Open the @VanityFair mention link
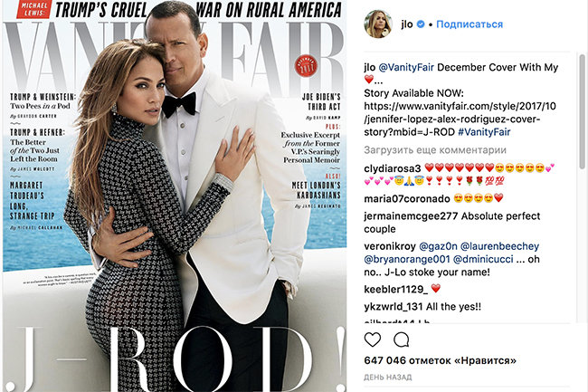The height and width of the screenshot is (392, 588). [406, 68]
